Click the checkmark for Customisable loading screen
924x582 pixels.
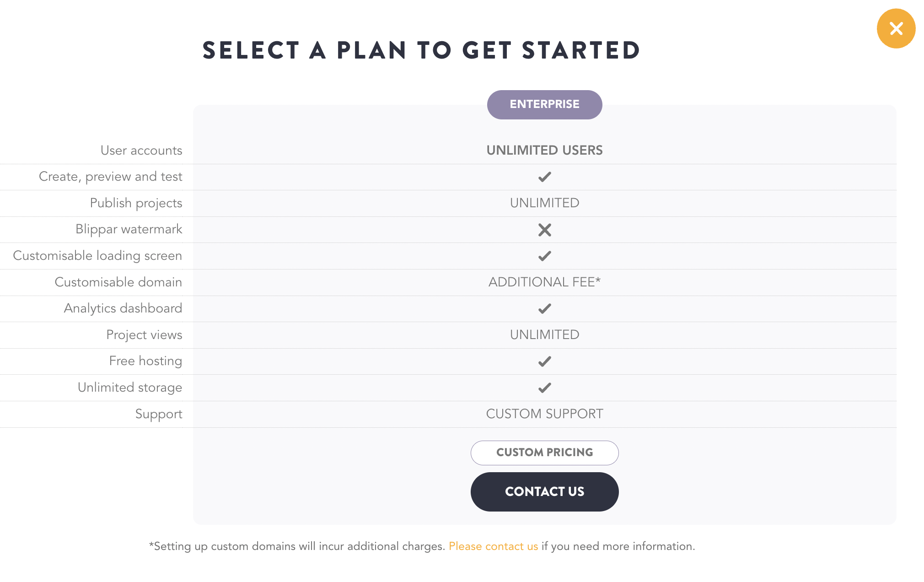click(x=544, y=256)
